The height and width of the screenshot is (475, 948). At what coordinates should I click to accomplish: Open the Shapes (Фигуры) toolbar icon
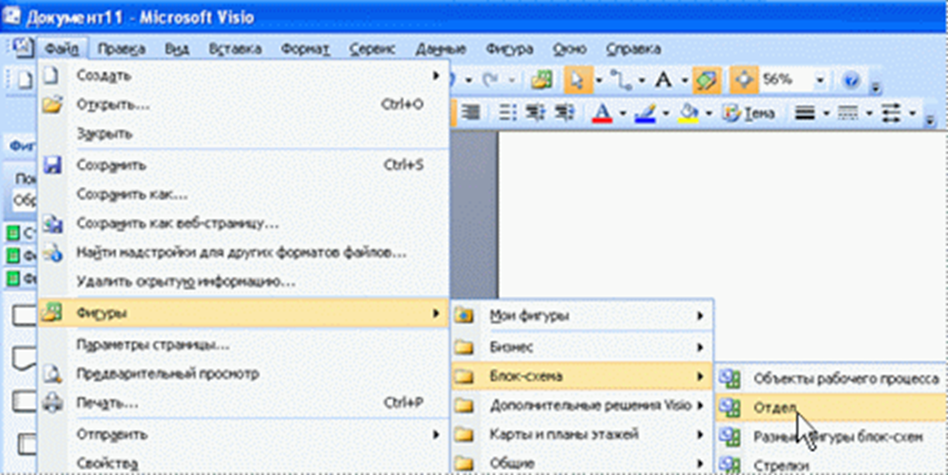(541, 80)
